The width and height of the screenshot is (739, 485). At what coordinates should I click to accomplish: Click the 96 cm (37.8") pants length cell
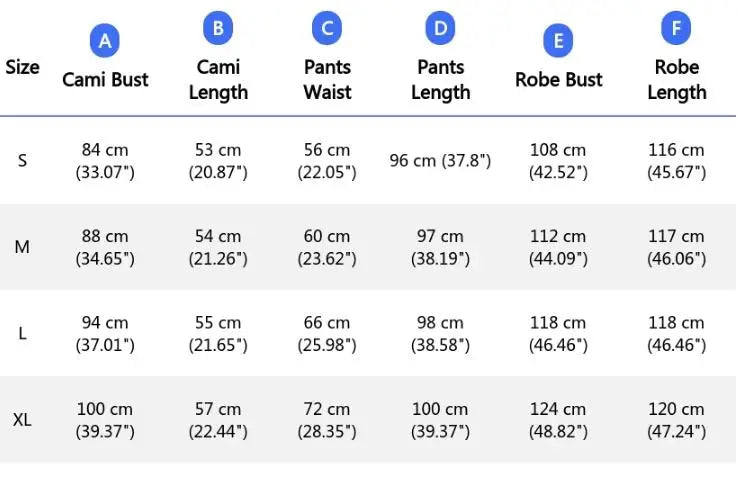(440, 160)
